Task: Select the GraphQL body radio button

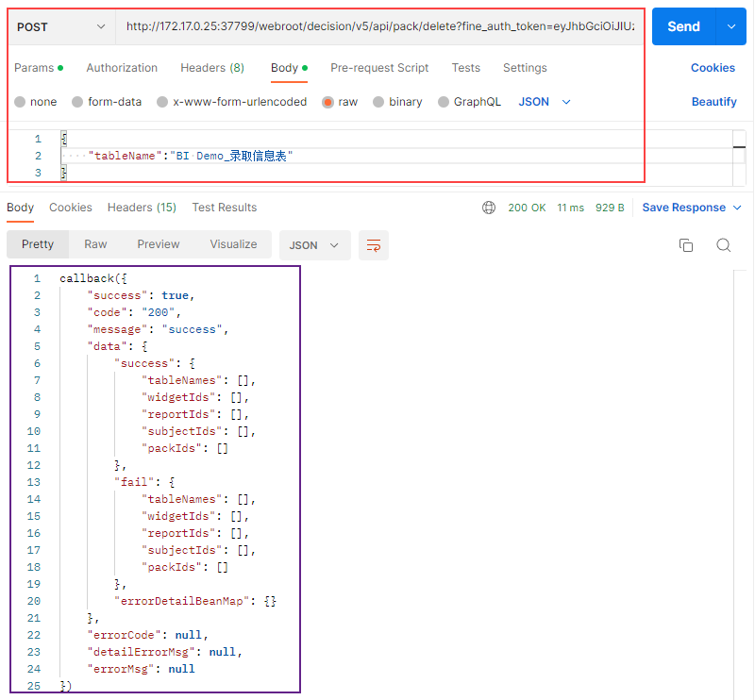Action: 445,102
